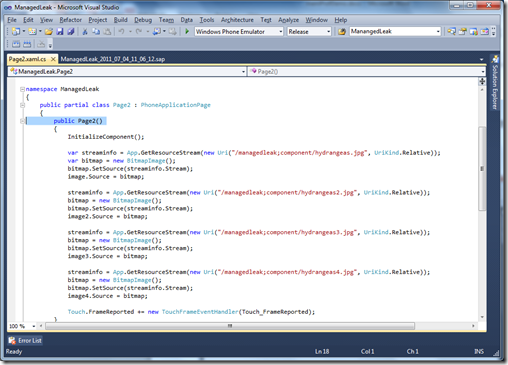The width and height of the screenshot is (508, 365).
Task: Open the Team menu
Action: pyautogui.click(x=166, y=20)
